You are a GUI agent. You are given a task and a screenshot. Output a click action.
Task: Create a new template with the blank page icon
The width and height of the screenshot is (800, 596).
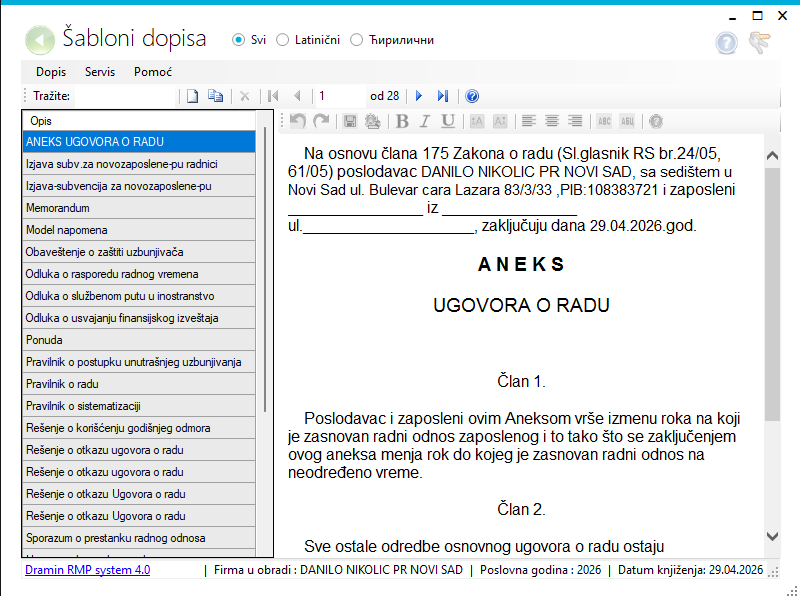192,96
